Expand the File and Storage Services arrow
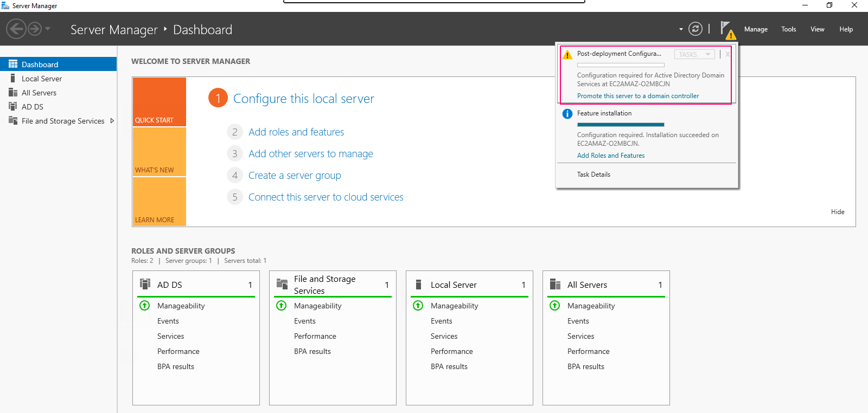This screenshot has width=868, height=413. pyautogui.click(x=112, y=121)
